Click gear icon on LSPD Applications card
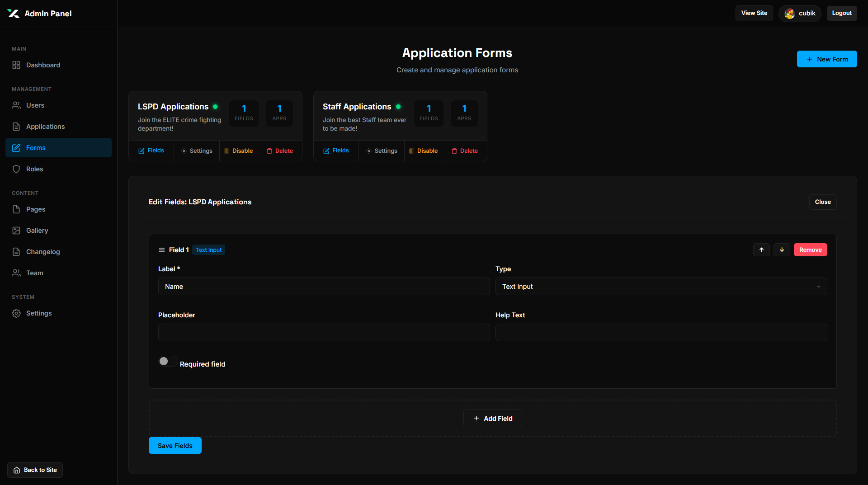The width and height of the screenshot is (868, 485). [184, 151]
